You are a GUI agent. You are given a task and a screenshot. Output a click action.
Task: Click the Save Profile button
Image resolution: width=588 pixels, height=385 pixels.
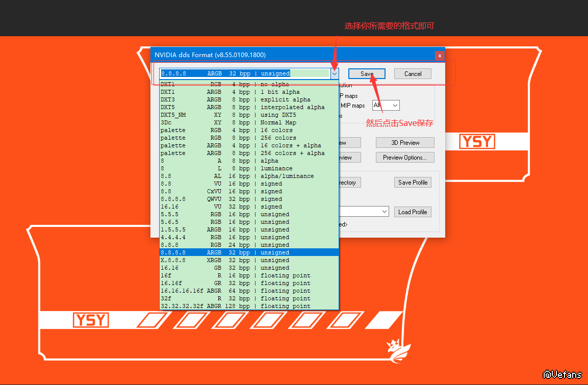pos(413,183)
